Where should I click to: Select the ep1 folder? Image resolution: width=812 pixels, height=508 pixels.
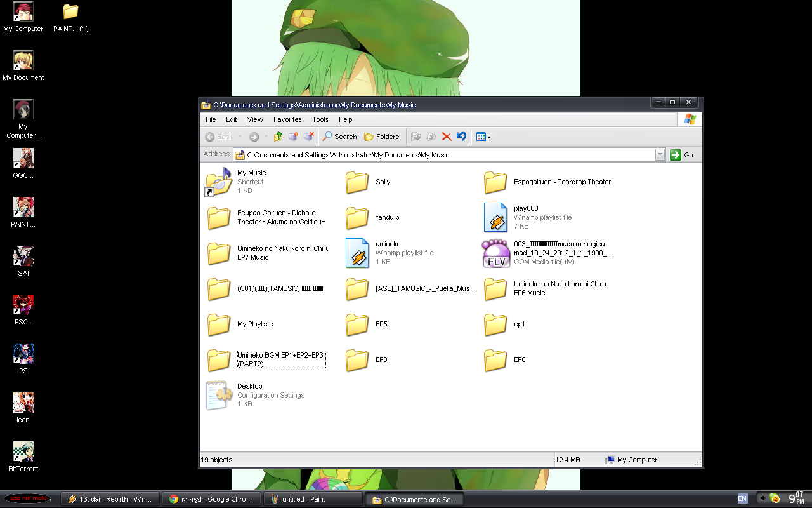[x=495, y=324]
